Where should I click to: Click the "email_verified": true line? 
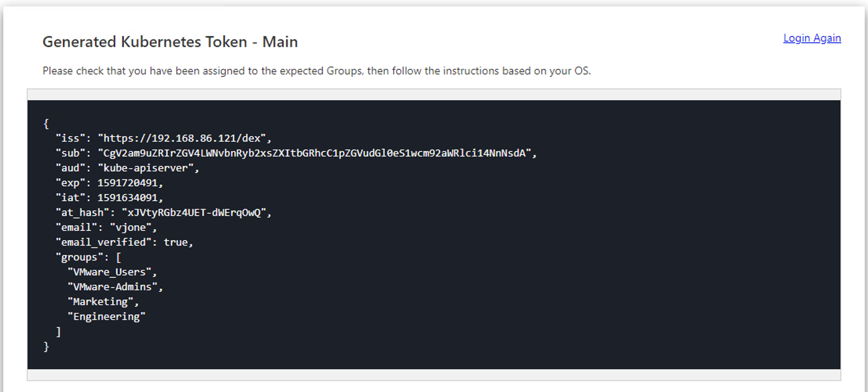124,242
